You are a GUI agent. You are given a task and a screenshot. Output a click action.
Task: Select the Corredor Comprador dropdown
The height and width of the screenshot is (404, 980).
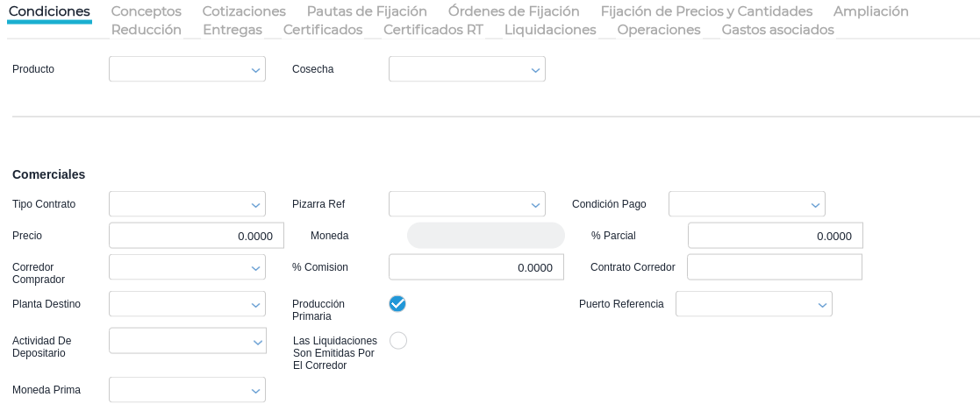(187, 267)
